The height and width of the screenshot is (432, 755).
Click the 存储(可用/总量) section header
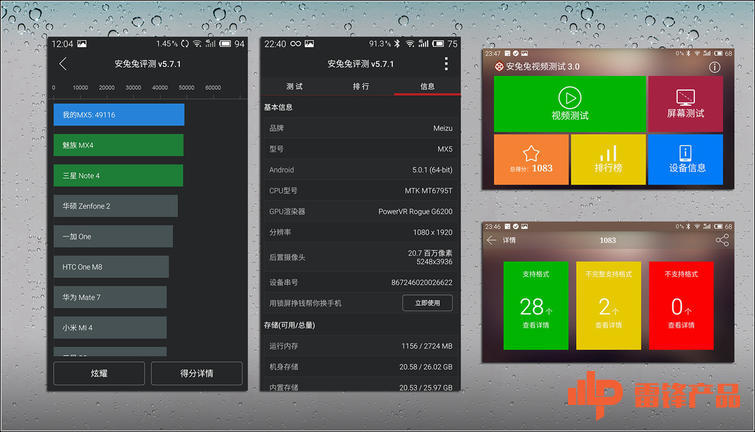(x=289, y=325)
